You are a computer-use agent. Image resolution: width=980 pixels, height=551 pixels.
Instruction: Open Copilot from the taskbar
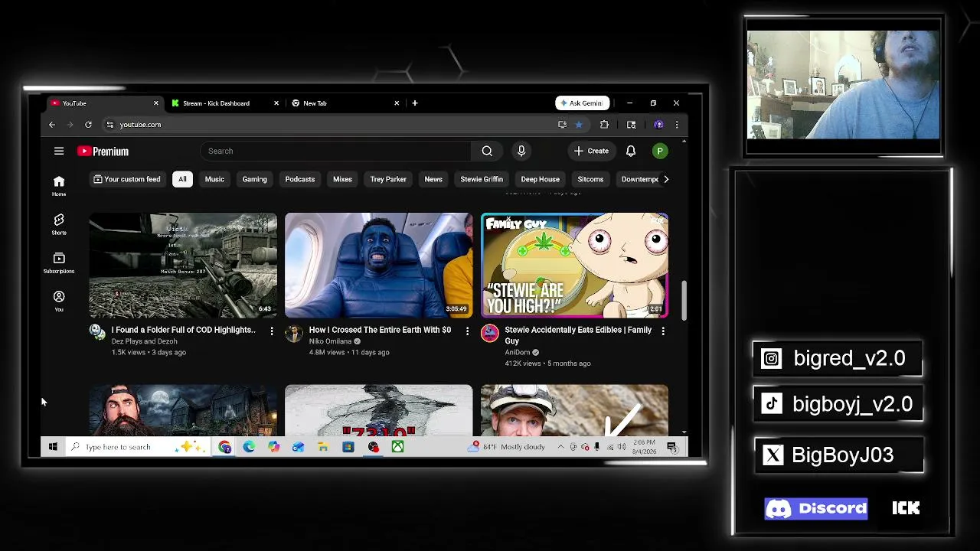coord(273,447)
